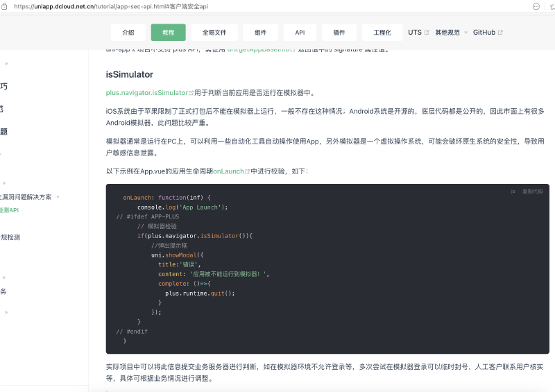Collapse the 漏洞问题解决方案 sidebar section
Viewport: 555px width, 392px height.
click(x=58, y=197)
